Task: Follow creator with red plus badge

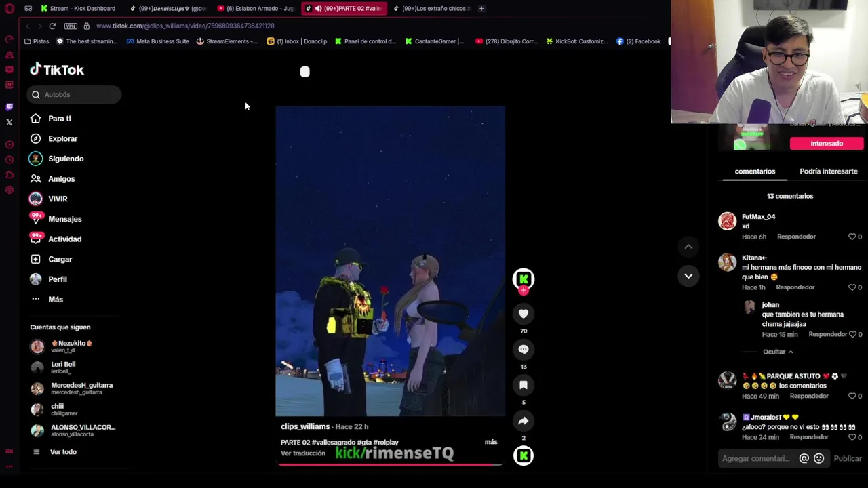Action: click(524, 291)
